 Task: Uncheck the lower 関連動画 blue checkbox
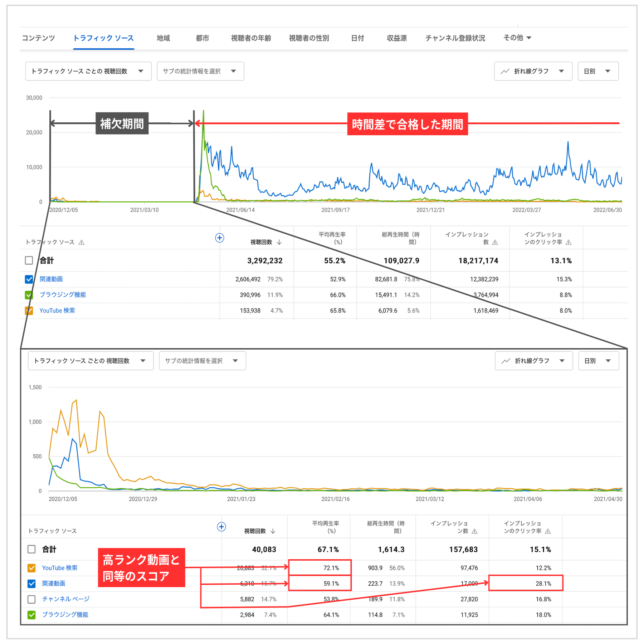(x=31, y=584)
